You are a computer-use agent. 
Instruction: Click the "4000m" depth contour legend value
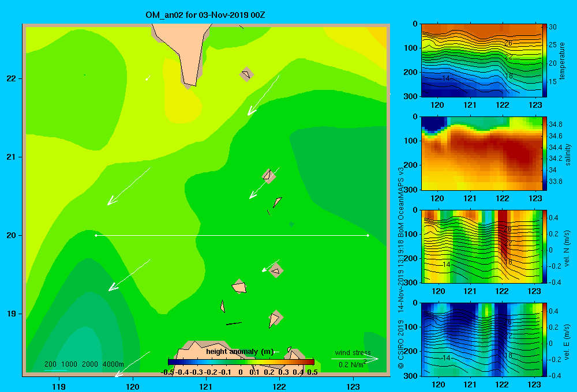(113, 364)
